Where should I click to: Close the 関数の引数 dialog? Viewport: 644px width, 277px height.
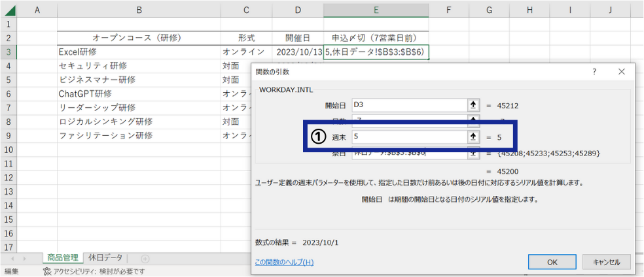pos(621,72)
